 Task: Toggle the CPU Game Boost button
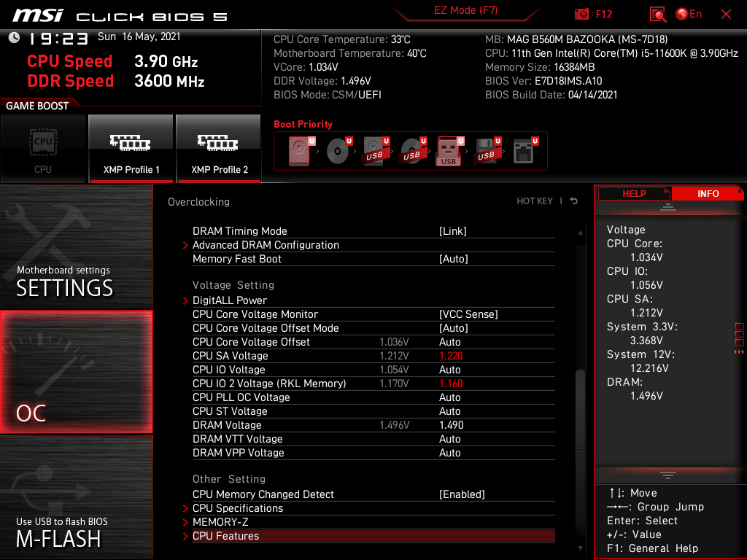pos(43,148)
